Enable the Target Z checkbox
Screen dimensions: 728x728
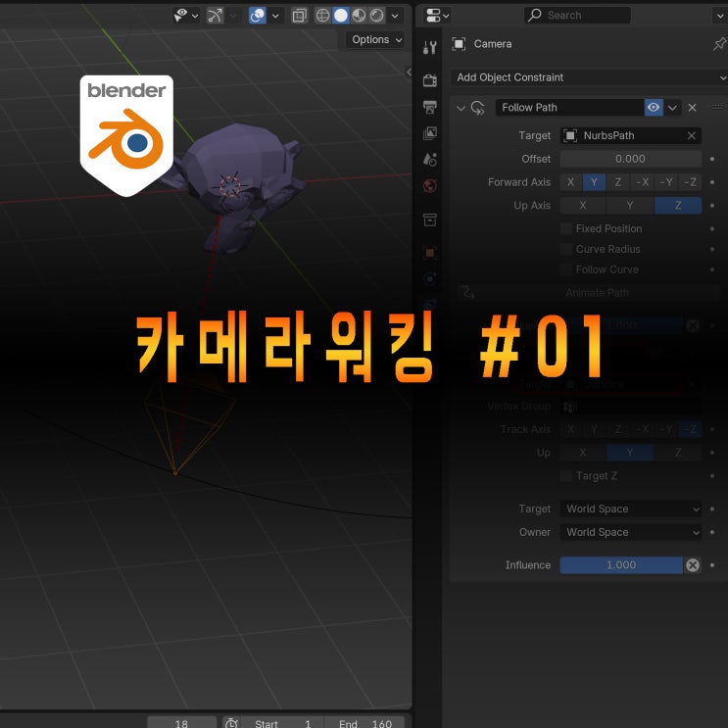pos(566,476)
